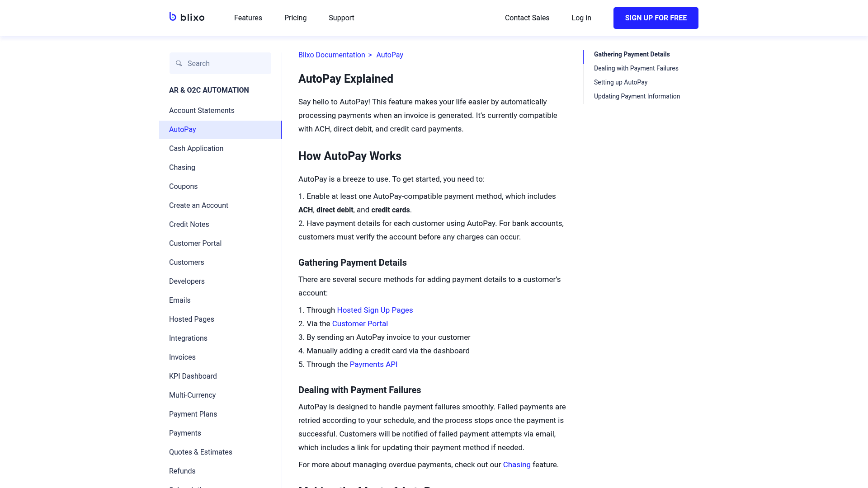Click AR & O2C AUTOMATION sidebar heading
This screenshot has width=868, height=488.
pos(209,90)
